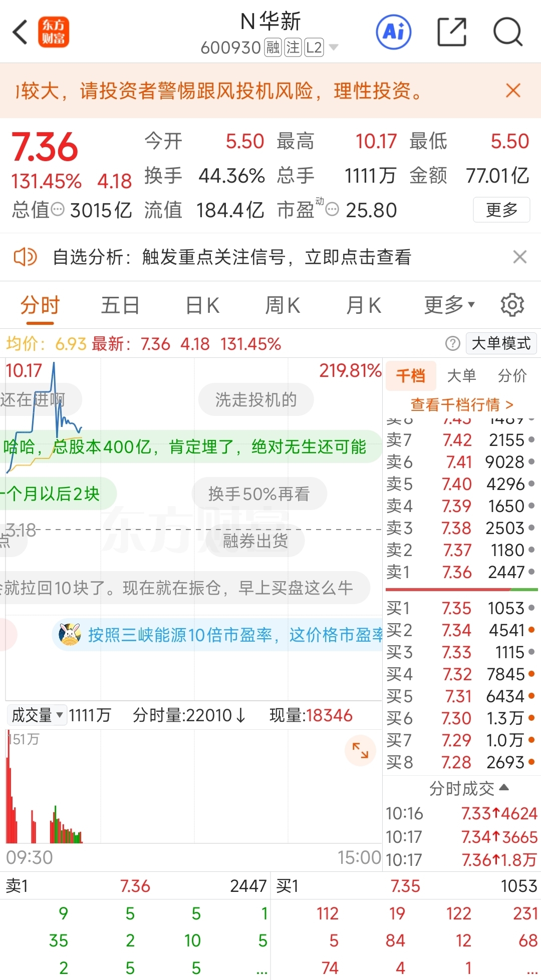Image resolution: width=541 pixels, height=980 pixels.
Task: Select the 卖6 row at 7.41
Action: tap(461, 462)
